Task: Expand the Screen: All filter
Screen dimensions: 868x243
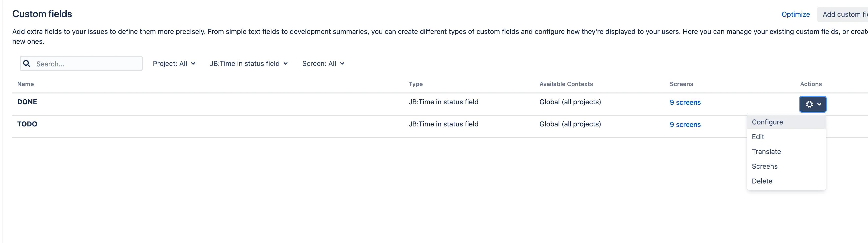Action: tap(323, 64)
